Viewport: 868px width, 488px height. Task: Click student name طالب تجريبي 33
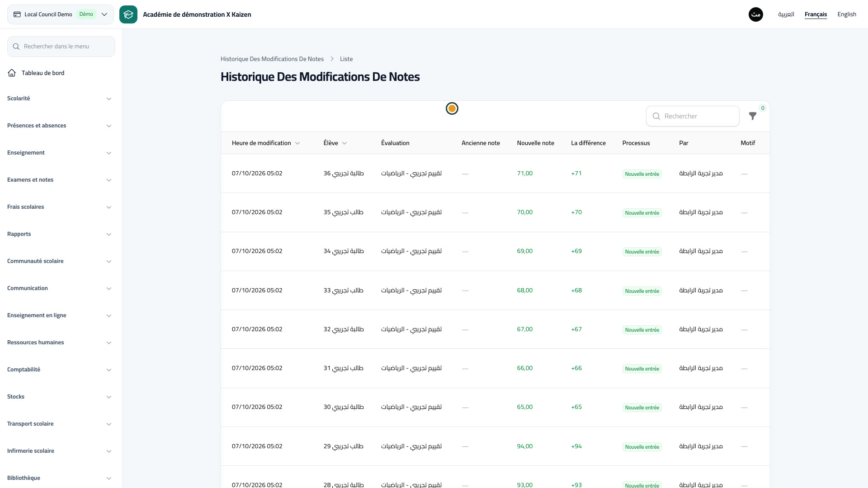344,291
